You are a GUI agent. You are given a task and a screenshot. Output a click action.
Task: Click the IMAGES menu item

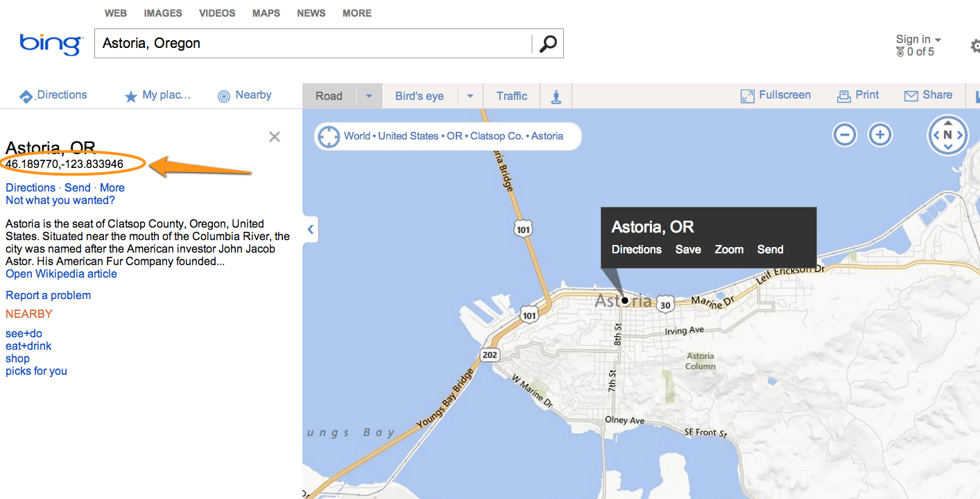(163, 13)
